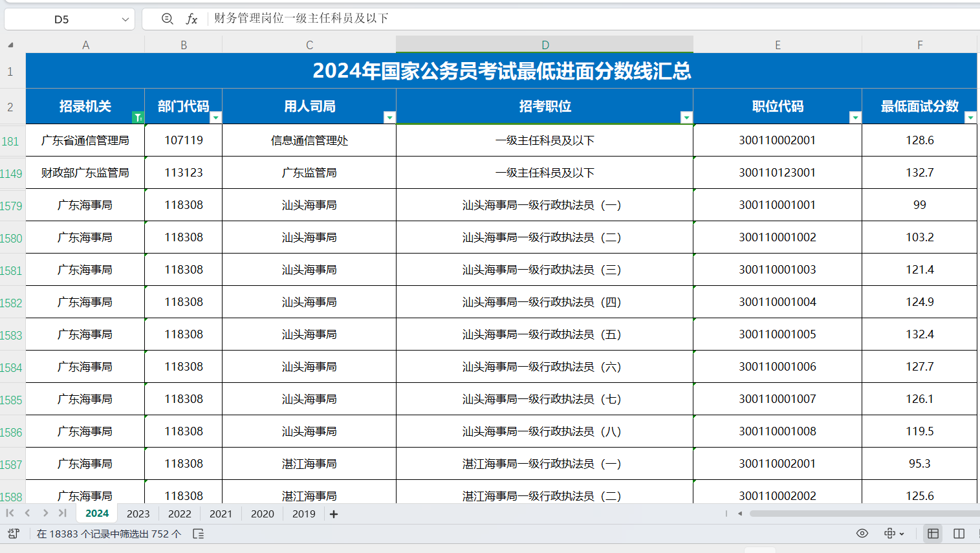Select row 1 header

(x=10, y=71)
